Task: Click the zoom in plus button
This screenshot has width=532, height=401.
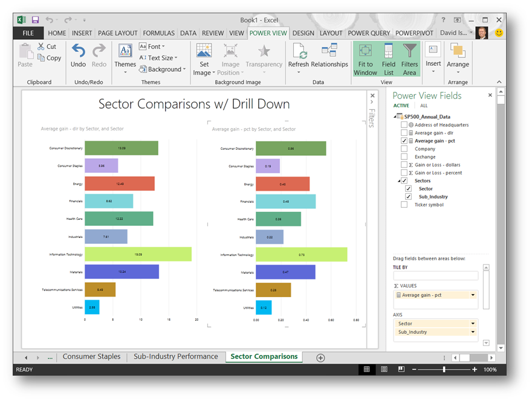Action: 475,370
